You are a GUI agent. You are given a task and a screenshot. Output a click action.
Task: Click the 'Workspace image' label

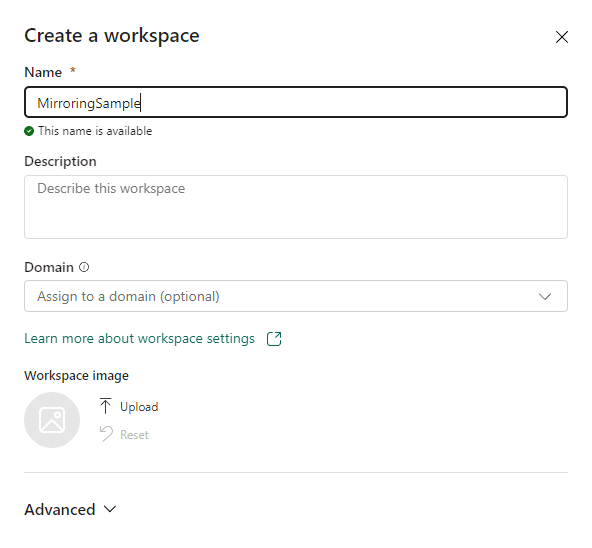pyautogui.click(x=76, y=376)
